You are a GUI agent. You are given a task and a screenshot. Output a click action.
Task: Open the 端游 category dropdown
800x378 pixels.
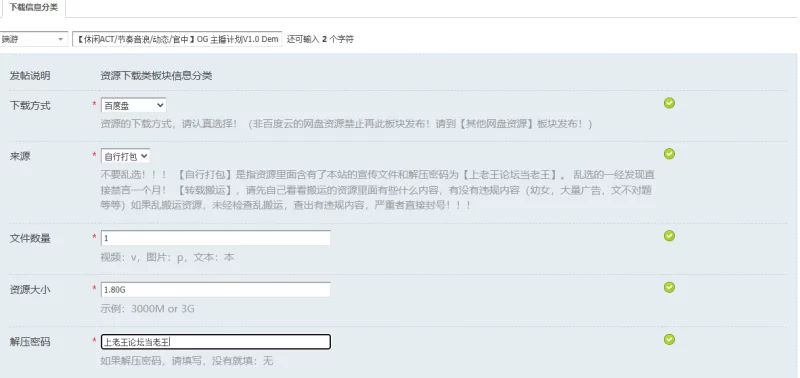pyautogui.click(x=34, y=39)
